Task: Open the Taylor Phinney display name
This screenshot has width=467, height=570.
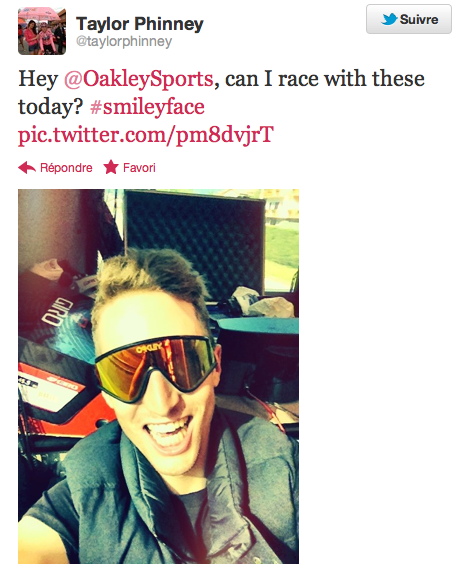Action: pos(140,24)
